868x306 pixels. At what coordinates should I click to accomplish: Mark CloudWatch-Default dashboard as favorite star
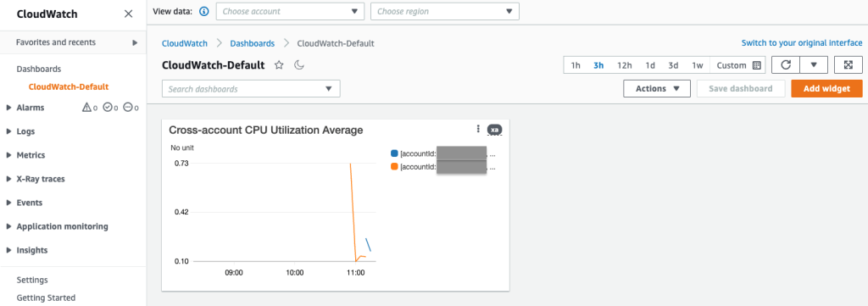click(x=279, y=65)
